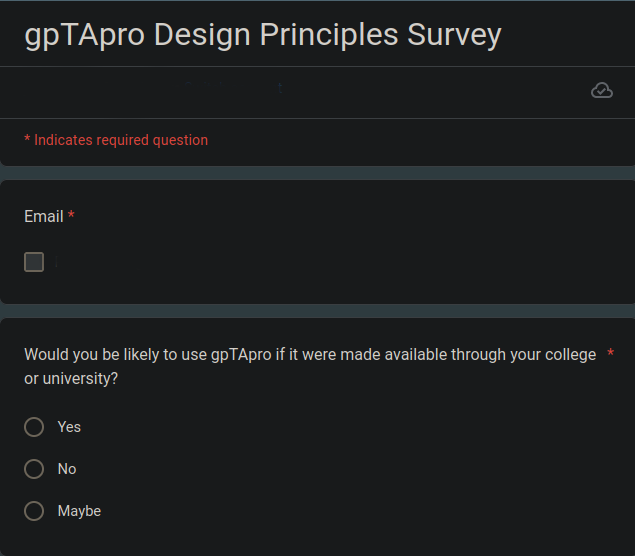Click the "No" option label text
Image resolution: width=635 pixels, height=556 pixels.
click(x=67, y=469)
